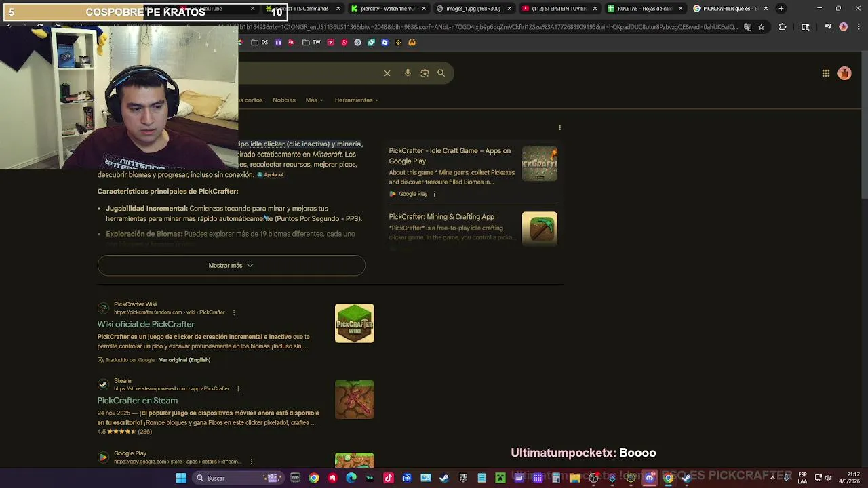Open the Windows Start menu
868x488 pixels.
coord(181,479)
